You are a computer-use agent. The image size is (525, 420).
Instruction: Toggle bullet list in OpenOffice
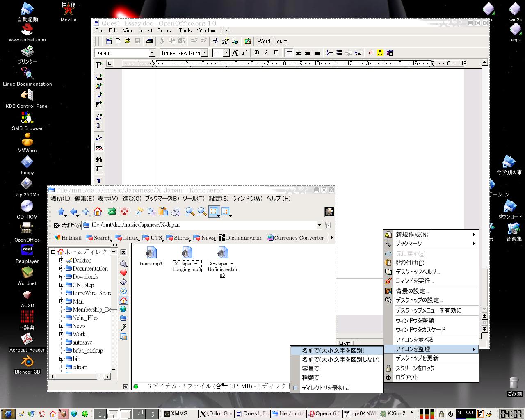pyautogui.click(x=339, y=52)
